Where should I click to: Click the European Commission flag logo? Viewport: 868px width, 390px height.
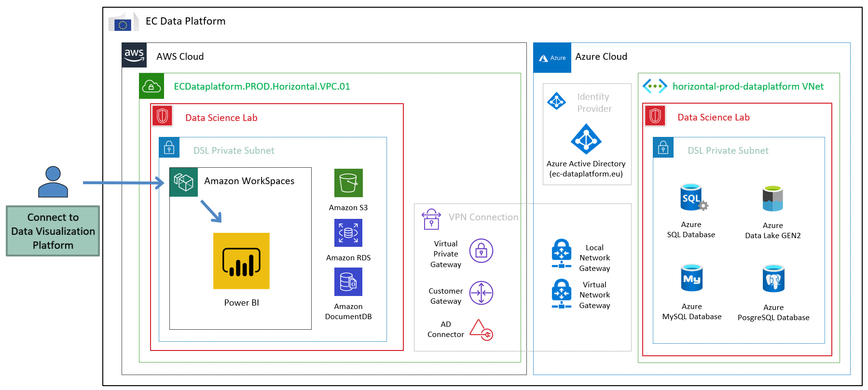124,22
